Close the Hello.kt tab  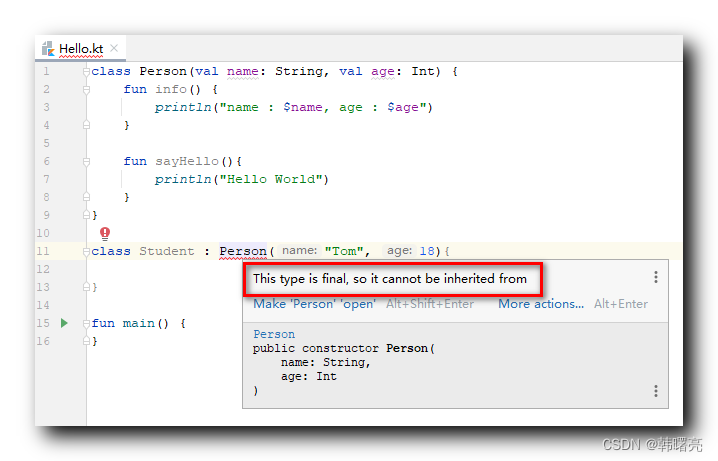(114, 48)
